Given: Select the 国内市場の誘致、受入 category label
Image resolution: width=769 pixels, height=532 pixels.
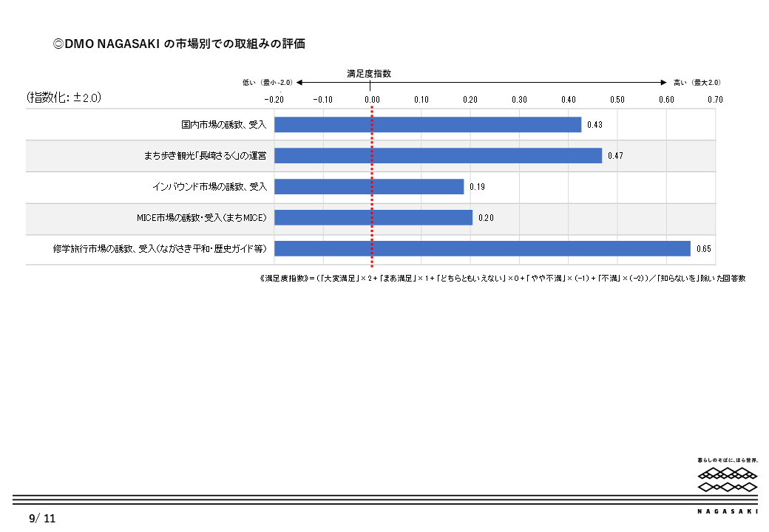Looking at the screenshot, I should [x=223, y=124].
